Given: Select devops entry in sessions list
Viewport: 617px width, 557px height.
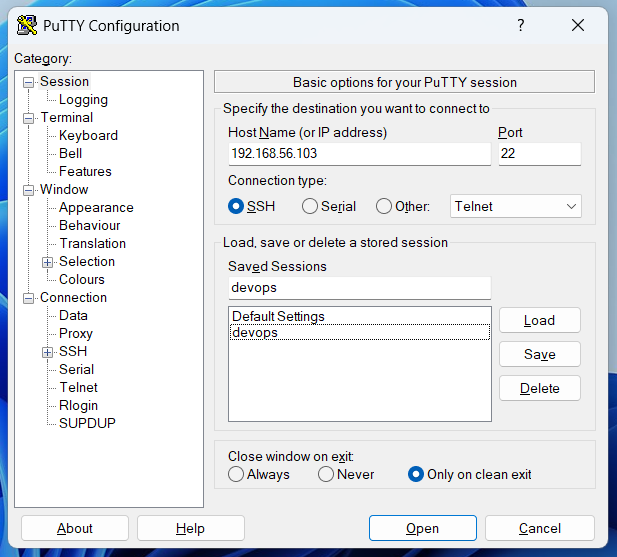Looking at the screenshot, I should tap(359, 332).
